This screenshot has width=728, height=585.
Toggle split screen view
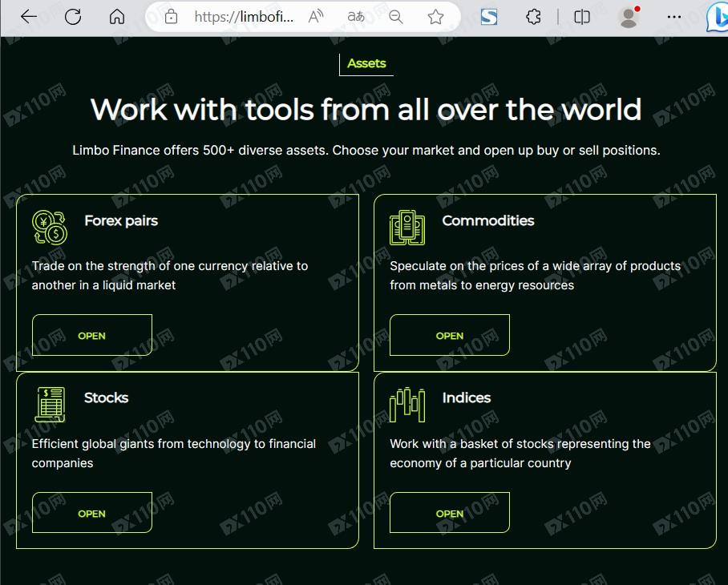(582, 17)
